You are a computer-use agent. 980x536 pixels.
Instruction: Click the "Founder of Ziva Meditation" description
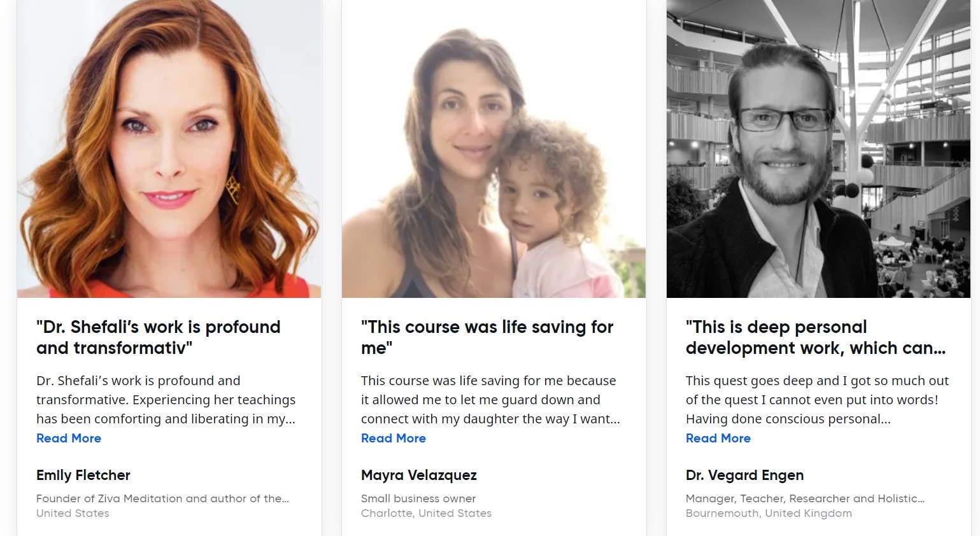coord(162,498)
